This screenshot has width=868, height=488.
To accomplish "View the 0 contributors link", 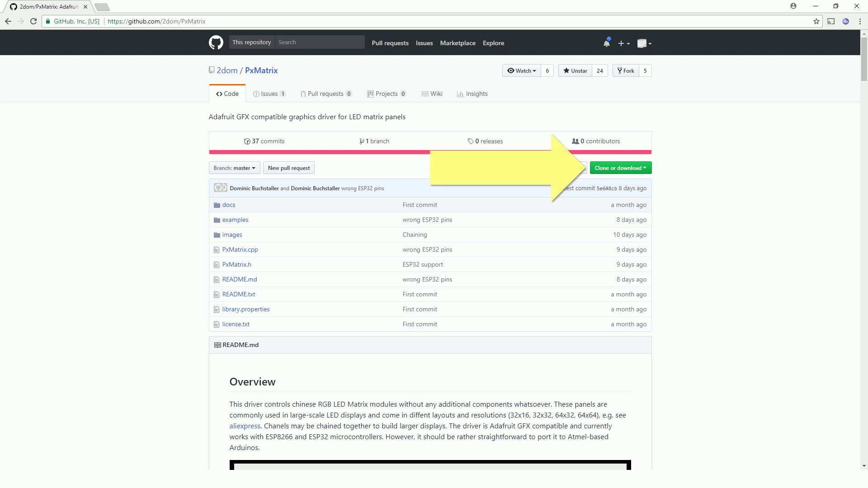I will pos(596,141).
